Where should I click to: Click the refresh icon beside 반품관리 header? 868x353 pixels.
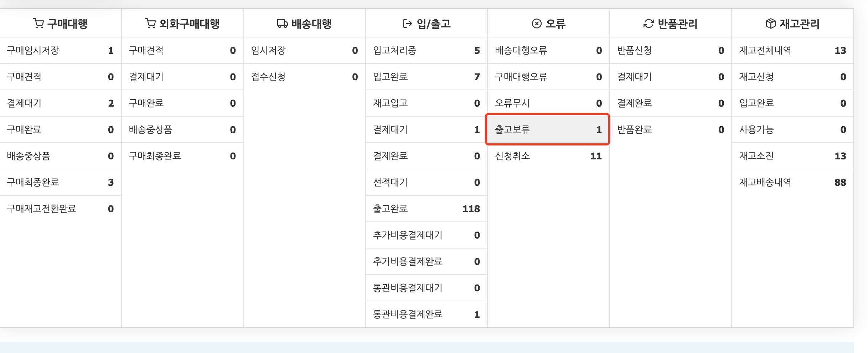pyautogui.click(x=649, y=24)
